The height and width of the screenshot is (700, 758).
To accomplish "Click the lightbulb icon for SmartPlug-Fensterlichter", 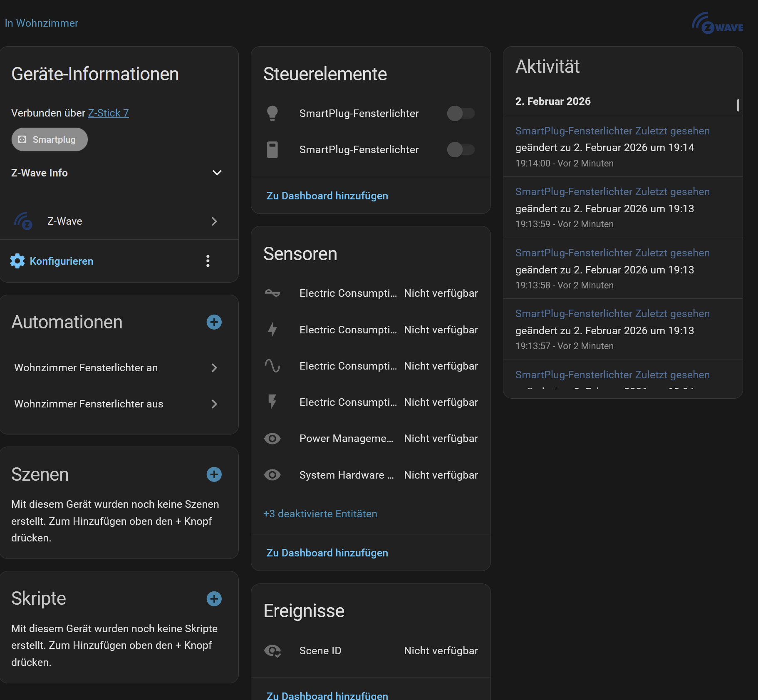I will click(x=272, y=113).
